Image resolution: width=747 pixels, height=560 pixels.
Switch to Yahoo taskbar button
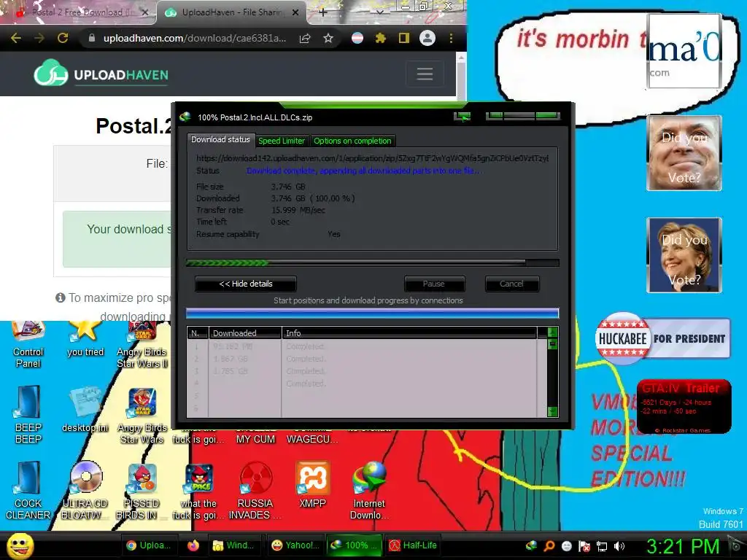tap(295, 545)
